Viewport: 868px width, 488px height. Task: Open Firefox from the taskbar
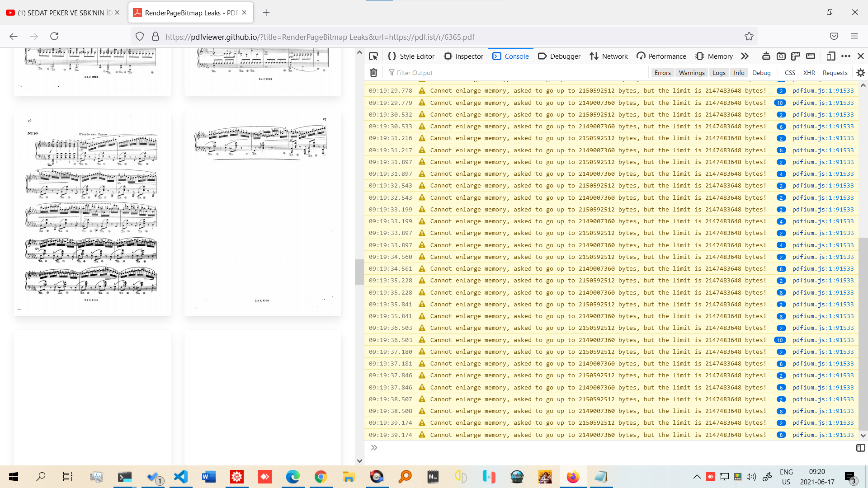click(x=573, y=477)
